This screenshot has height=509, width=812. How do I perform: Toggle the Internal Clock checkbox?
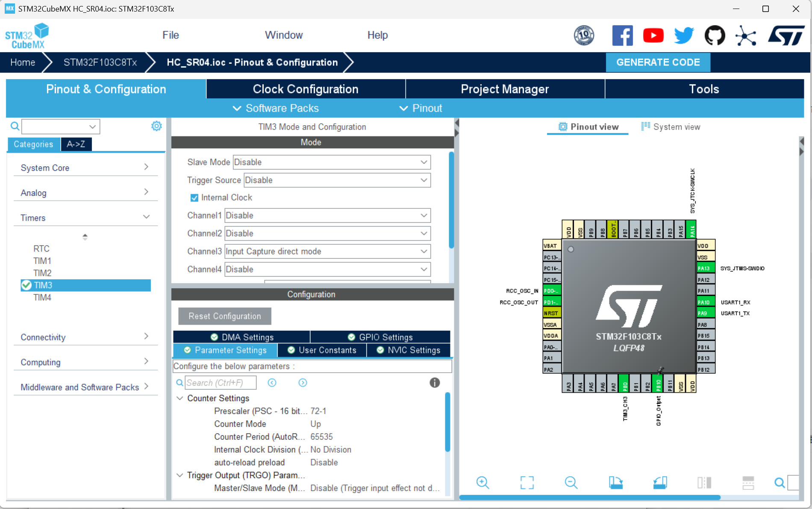pos(194,198)
